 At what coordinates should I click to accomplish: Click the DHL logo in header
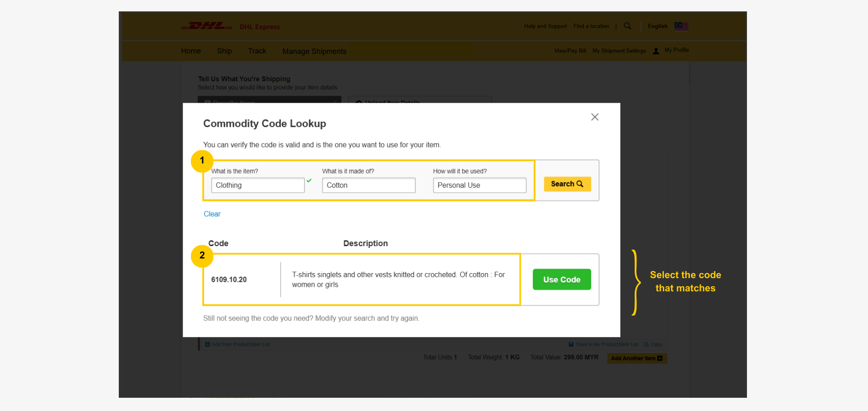[x=206, y=26]
